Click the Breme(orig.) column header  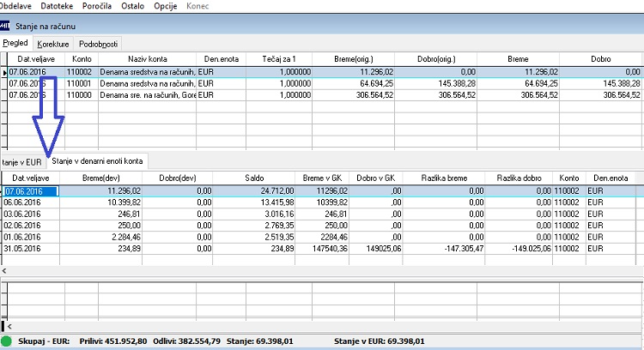click(353, 59)
